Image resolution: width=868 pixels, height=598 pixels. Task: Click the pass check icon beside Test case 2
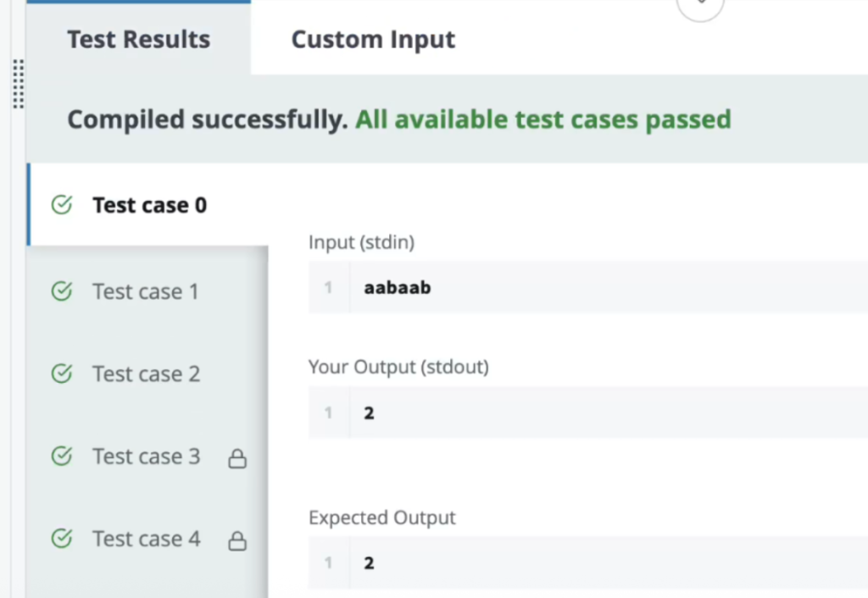pos(62,374)
